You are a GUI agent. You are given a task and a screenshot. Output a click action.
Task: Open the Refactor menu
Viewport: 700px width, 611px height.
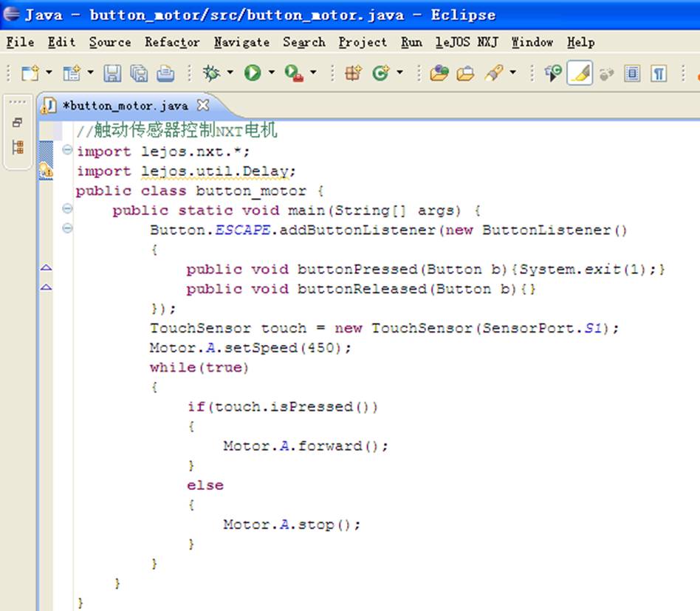pyautogui.click(x=172, y=42)
